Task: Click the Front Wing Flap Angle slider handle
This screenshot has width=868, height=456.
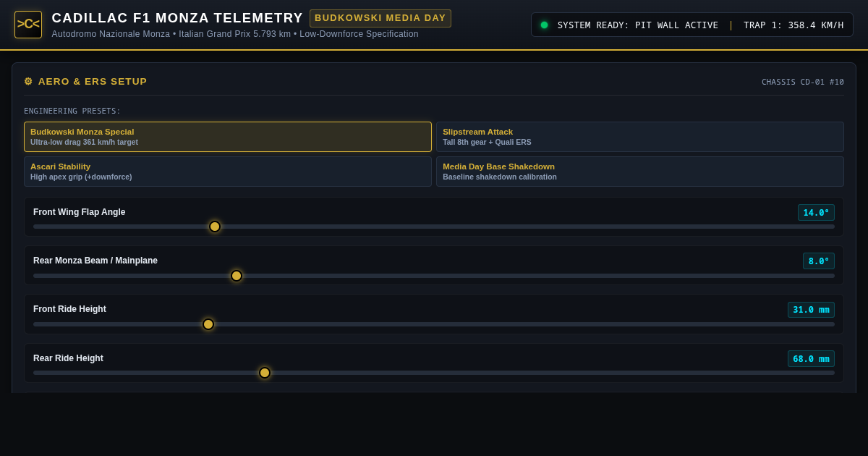Action: point(215,227)
